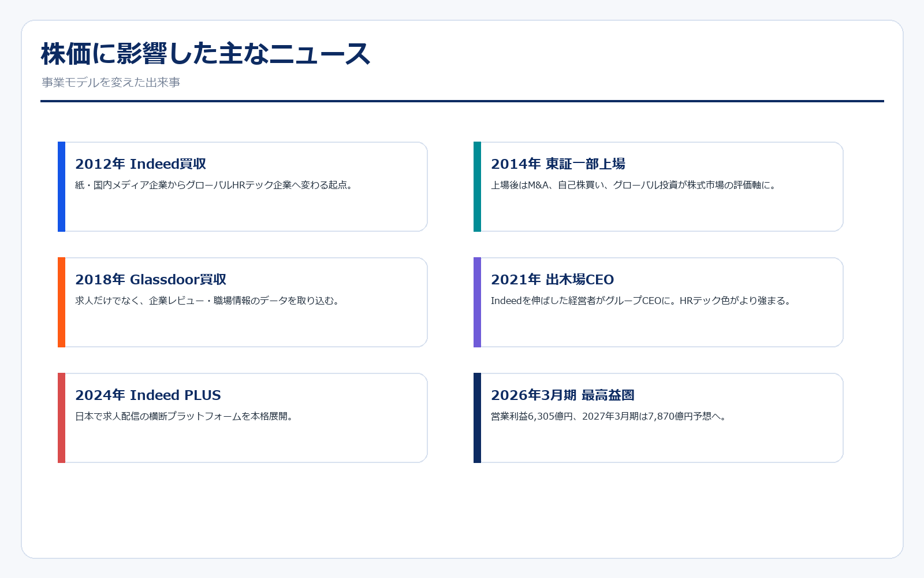This screenshot has width=924, height=578.
Task: Click the text 上場後はM&A、自己株買い
Action: 547,185
